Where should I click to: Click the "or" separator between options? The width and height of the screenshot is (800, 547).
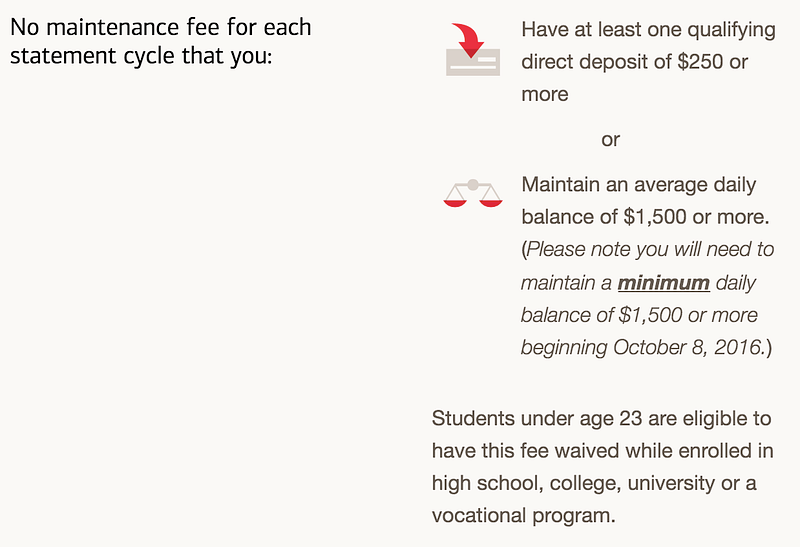coord(610,139)
